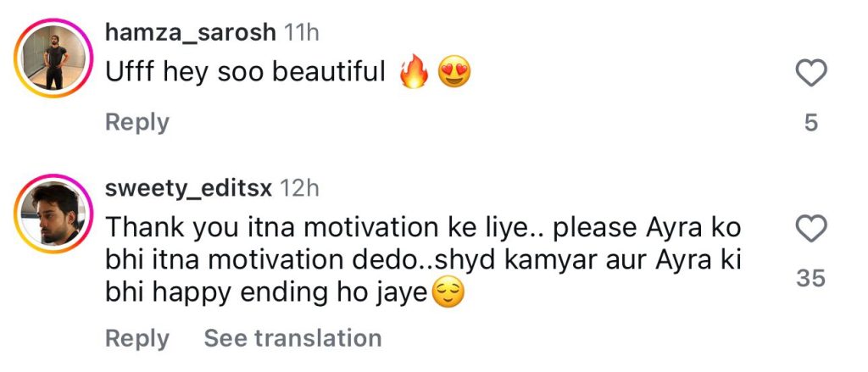Click the 11h timestamp

click(302, 32)
